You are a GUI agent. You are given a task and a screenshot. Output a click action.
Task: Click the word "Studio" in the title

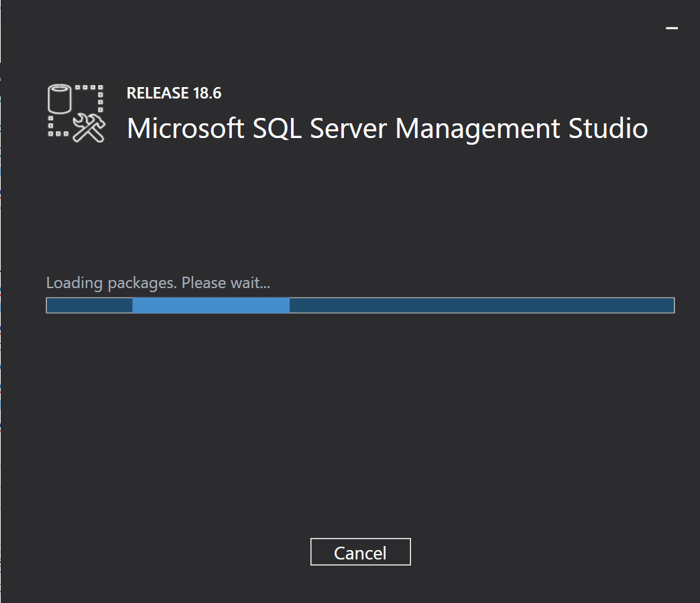pyautogui.click(x=608, y=128)
